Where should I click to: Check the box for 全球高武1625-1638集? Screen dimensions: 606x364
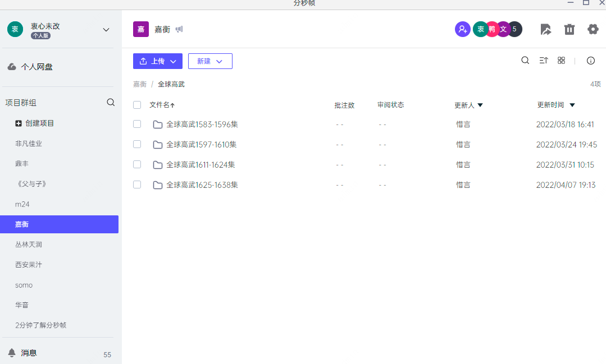137,185
